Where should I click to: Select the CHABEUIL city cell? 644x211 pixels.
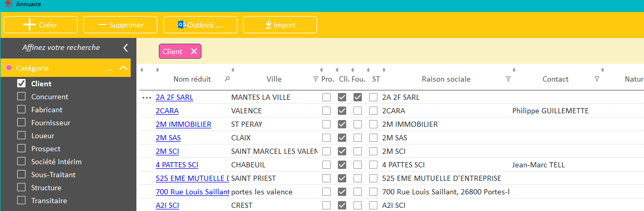click(248, 165)
